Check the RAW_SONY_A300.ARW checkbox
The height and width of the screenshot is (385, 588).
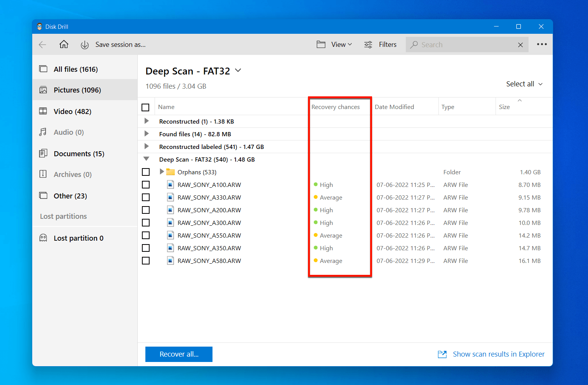click(x=146, y=223)
